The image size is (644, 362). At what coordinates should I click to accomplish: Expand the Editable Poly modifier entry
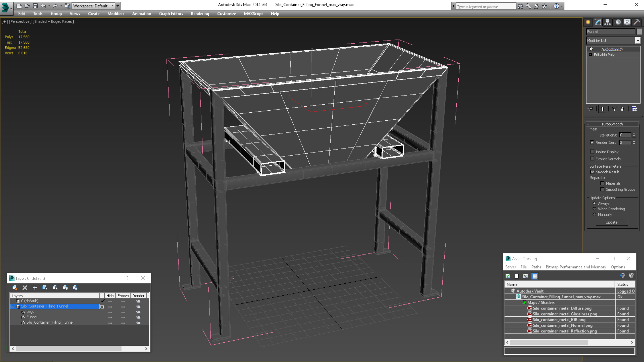[x=591, y=55]
